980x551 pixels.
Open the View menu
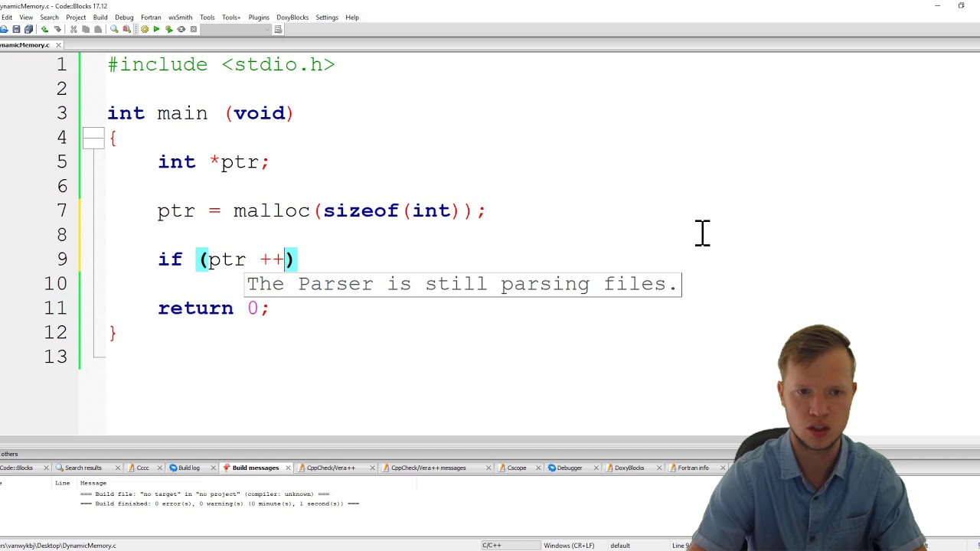click(x=26, y=17)
